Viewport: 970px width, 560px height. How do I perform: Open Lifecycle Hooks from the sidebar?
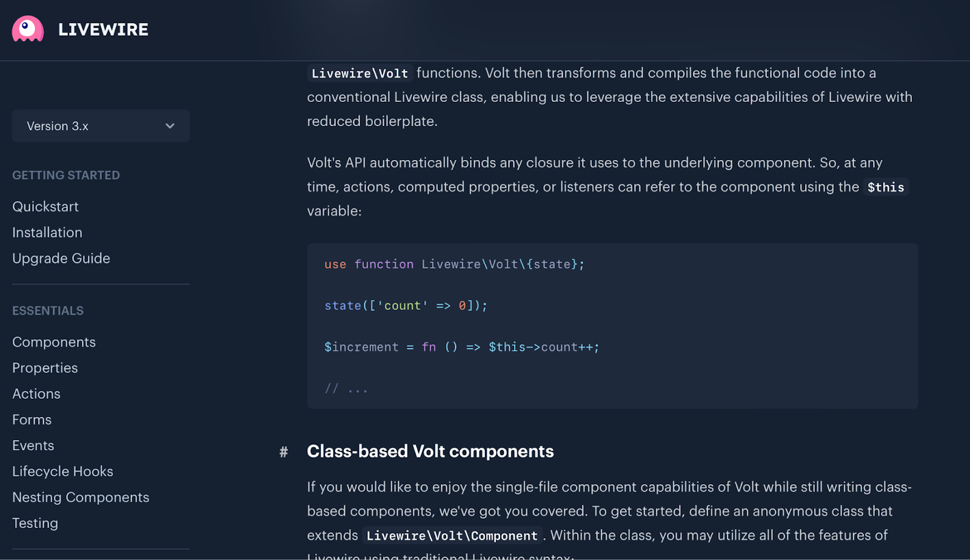pos(62,472)
